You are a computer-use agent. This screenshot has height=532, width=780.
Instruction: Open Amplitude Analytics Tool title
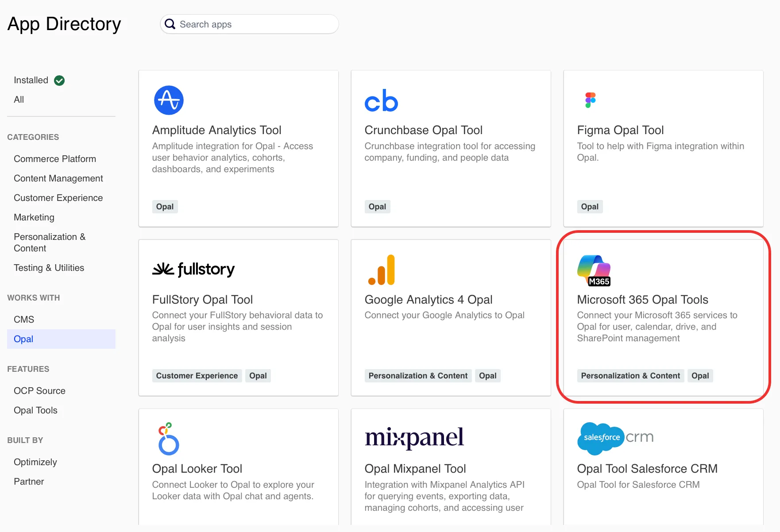(217, 130)
